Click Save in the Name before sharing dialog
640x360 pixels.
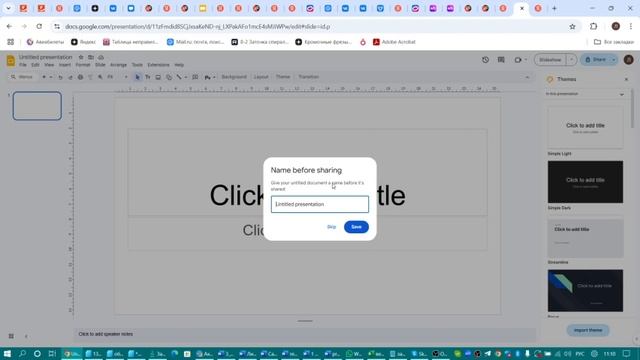click(x=356, y=227)
